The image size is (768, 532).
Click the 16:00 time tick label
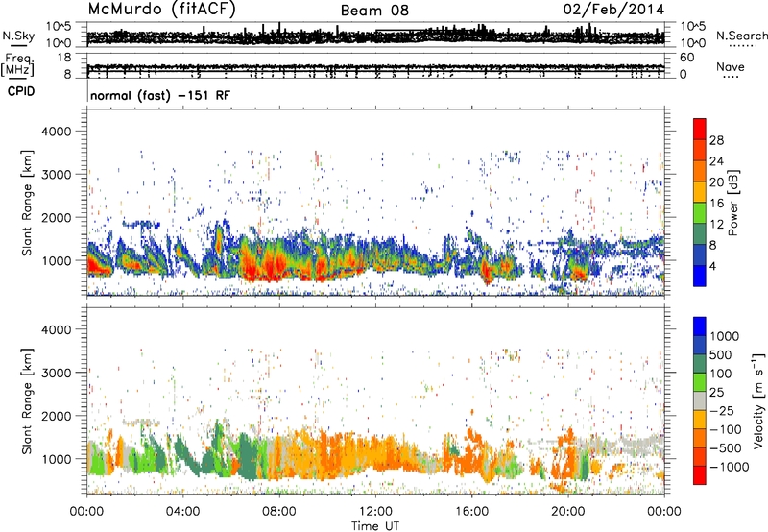pos(471,512)
